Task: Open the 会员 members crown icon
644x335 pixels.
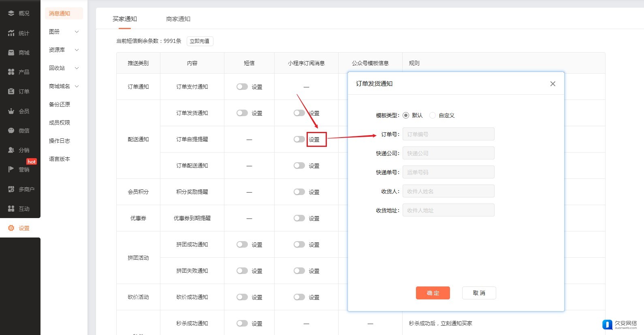Action: (x=11, y=111)
